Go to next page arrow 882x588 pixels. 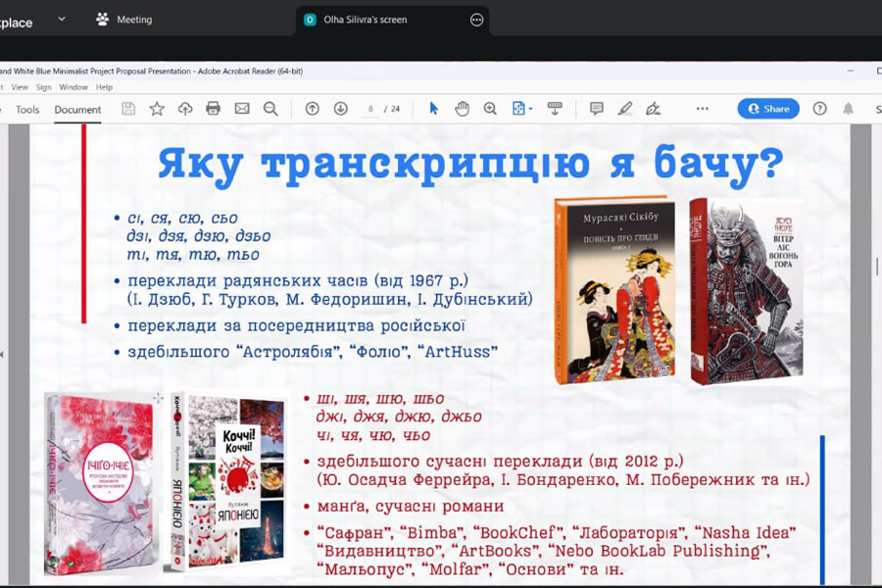(341, 109)
